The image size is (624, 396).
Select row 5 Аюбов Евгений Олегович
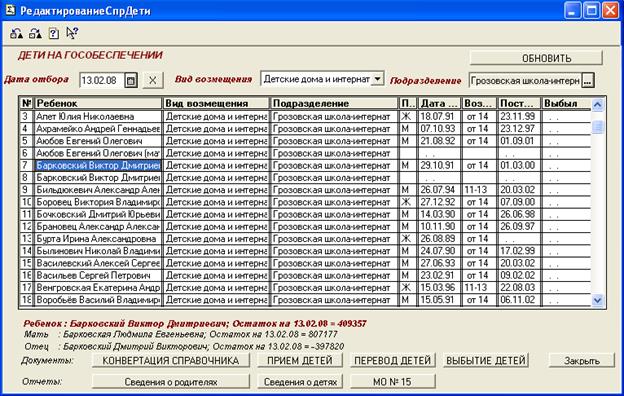[x=305, y=141]
